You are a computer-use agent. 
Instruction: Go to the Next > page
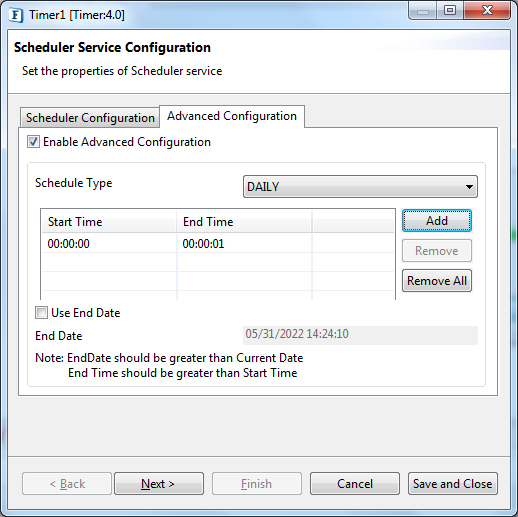tap(159, 483)
